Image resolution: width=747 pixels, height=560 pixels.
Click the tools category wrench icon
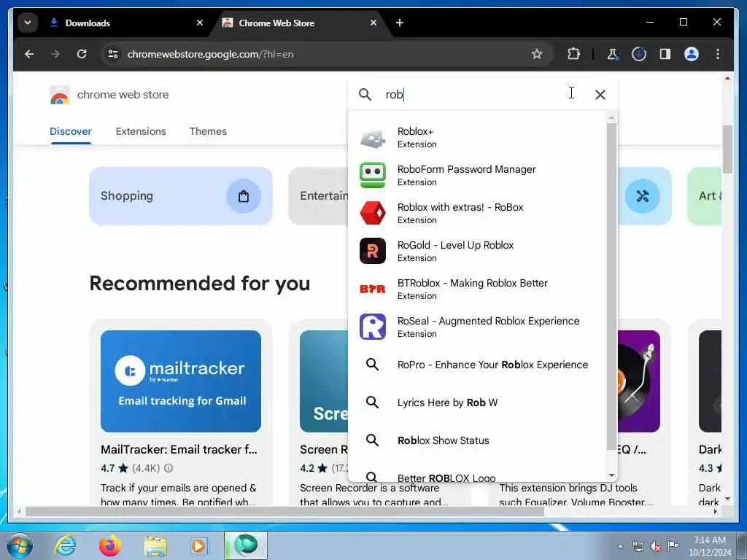point(642,195)
